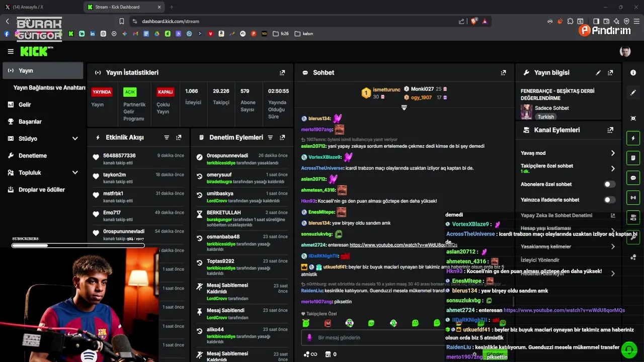
Task: Edit stream info with pencil icon in Yayın bilgisi
Action: (x=598, y=73)
